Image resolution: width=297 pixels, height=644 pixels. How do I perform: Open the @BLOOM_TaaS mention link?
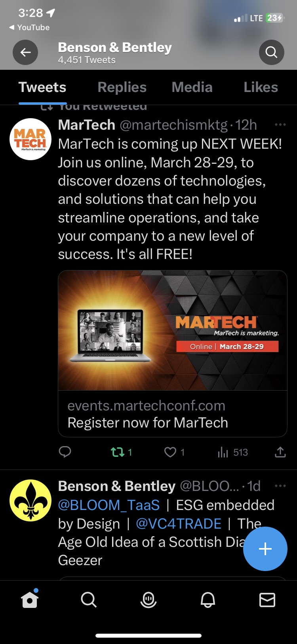109,505
